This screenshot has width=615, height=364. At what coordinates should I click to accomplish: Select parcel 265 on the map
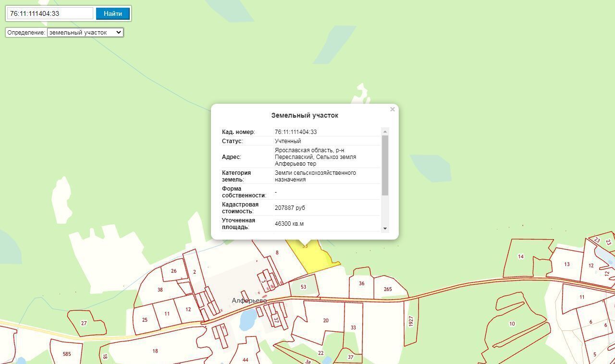point(388,289)
